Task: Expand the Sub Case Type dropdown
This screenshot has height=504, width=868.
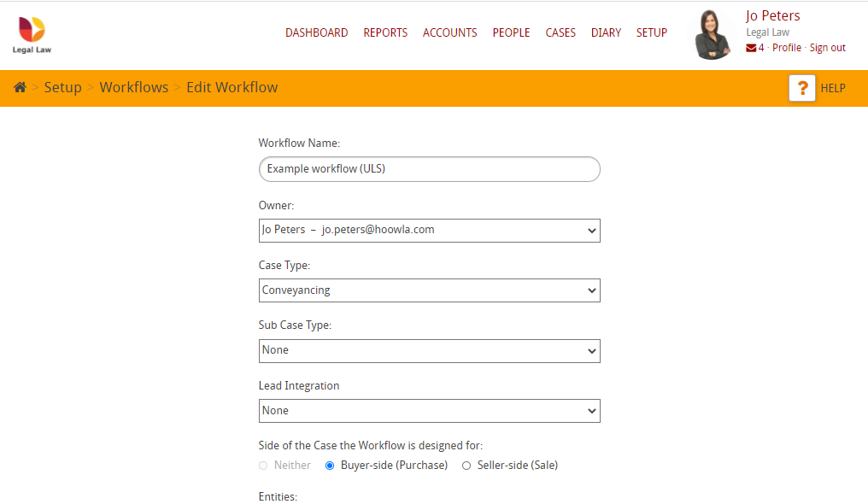Action: [429, 350]
